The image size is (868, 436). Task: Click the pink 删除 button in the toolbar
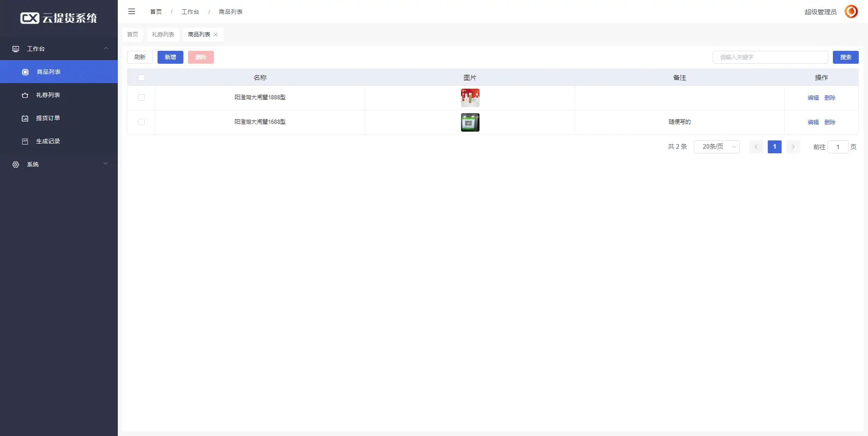click(201, 57)
